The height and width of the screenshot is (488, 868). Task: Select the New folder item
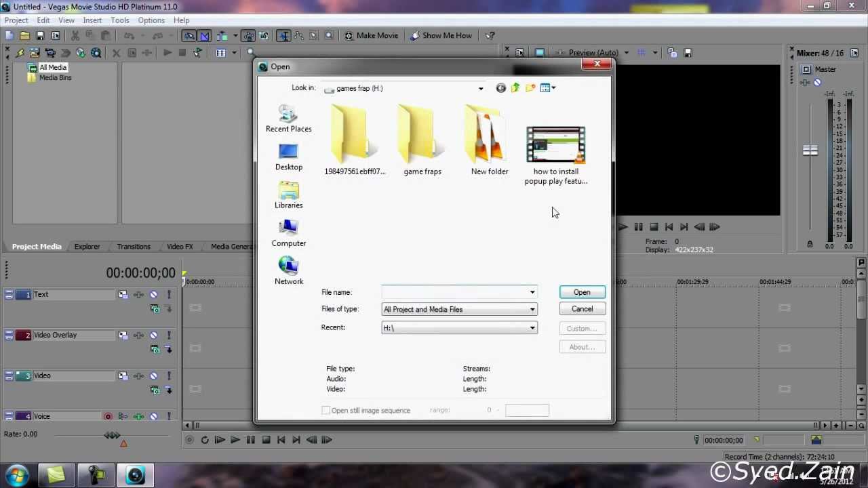pyautogui.click(x=489, y=141)
